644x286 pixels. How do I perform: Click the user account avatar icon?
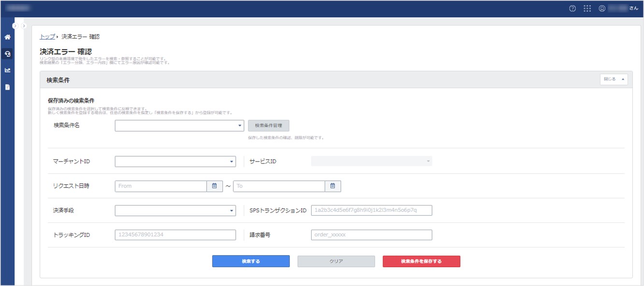[601, 8]
